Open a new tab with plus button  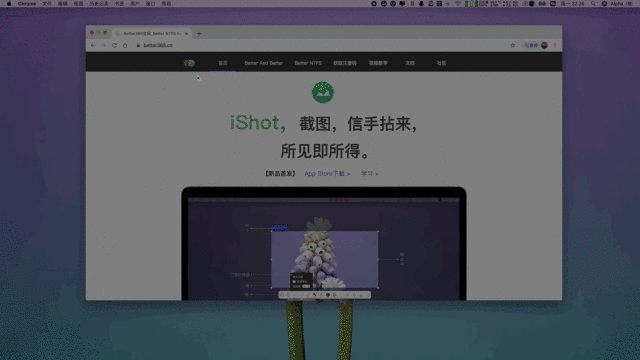click(199, 33)
